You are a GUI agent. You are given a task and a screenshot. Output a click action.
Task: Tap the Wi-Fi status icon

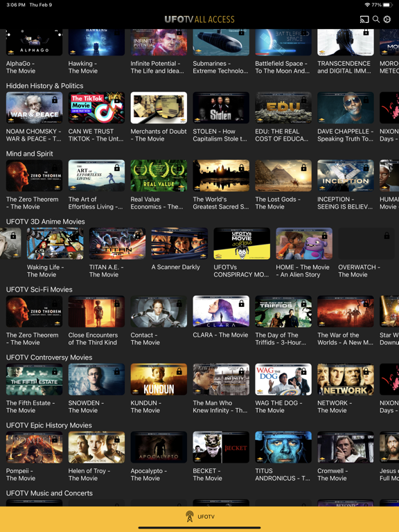pyautogui.click(x=367, y=5)
